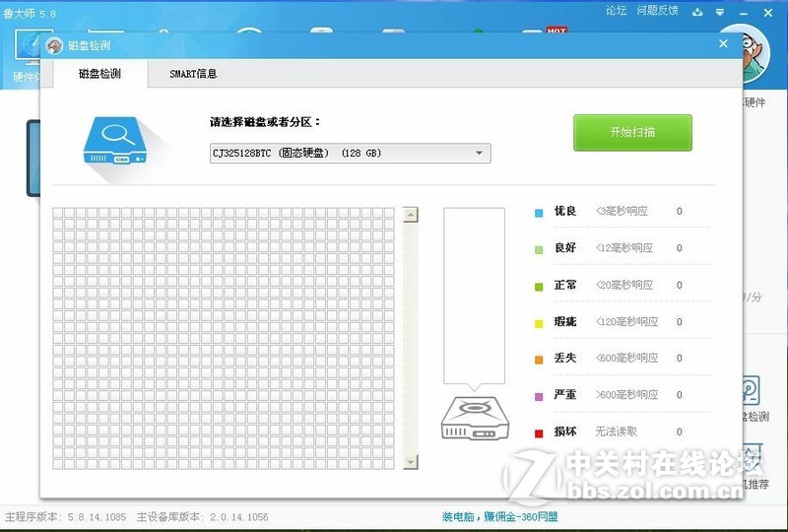Close the 磁盘检测 dialog

tap(723, 44)
